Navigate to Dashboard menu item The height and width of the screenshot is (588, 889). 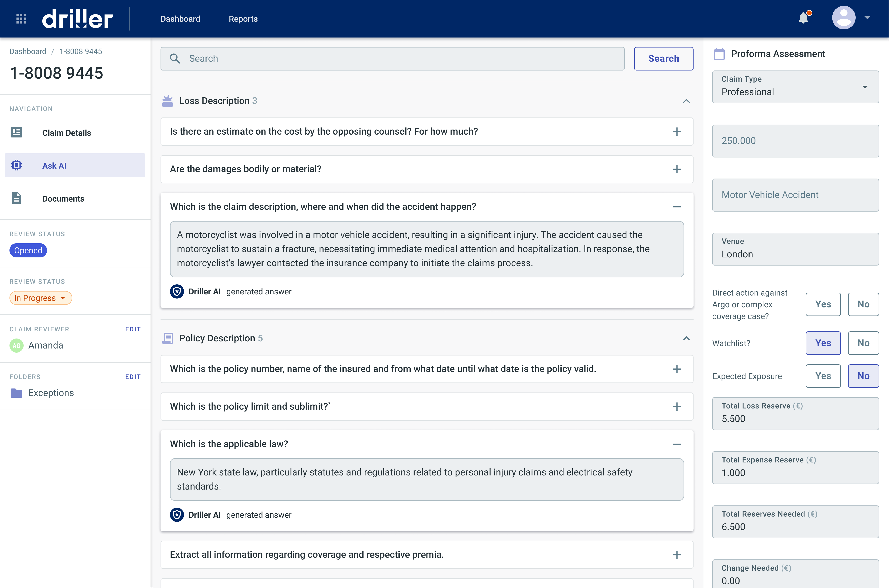pyautogui.click(x=180, y=18)
